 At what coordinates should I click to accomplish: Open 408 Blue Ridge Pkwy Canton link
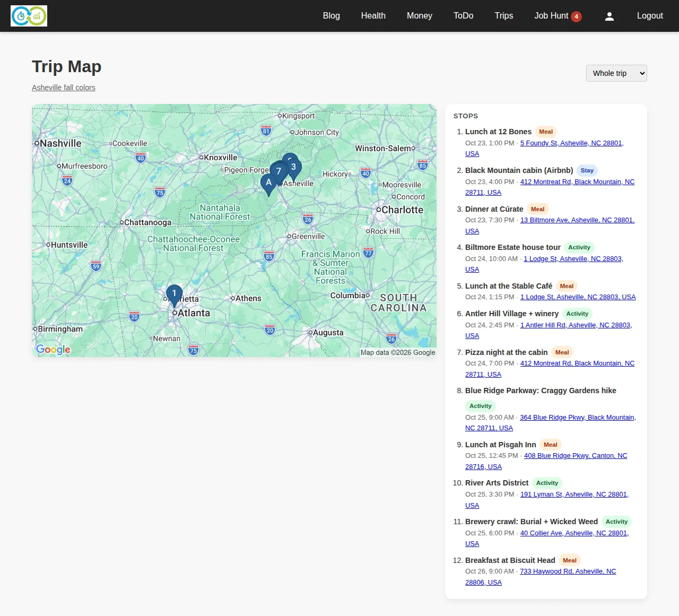point(576,456)
